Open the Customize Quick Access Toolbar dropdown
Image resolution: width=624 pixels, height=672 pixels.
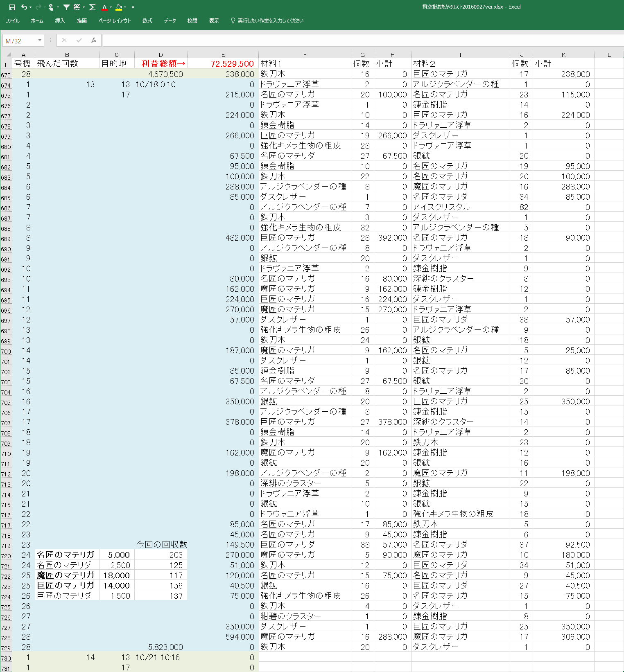coord(133,7)
